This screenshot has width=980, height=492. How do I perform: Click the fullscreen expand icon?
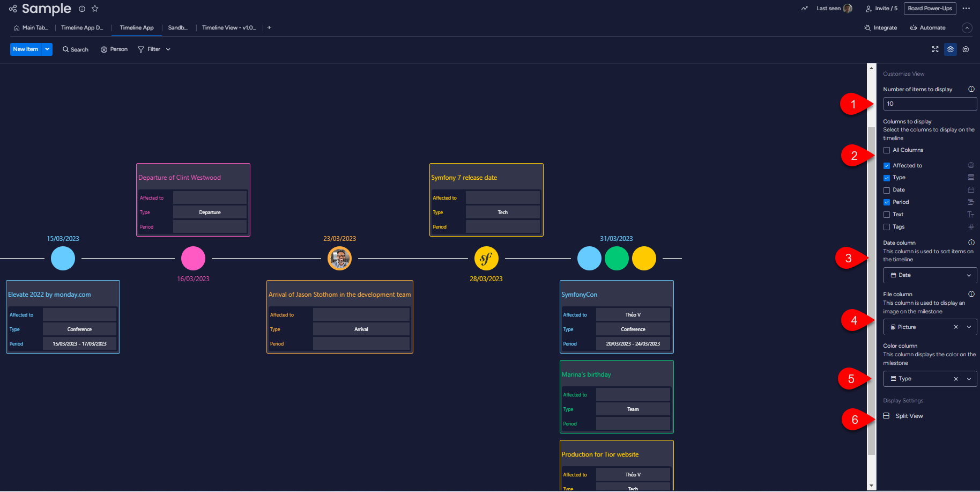pyautogui.click(x=935, y=49)
